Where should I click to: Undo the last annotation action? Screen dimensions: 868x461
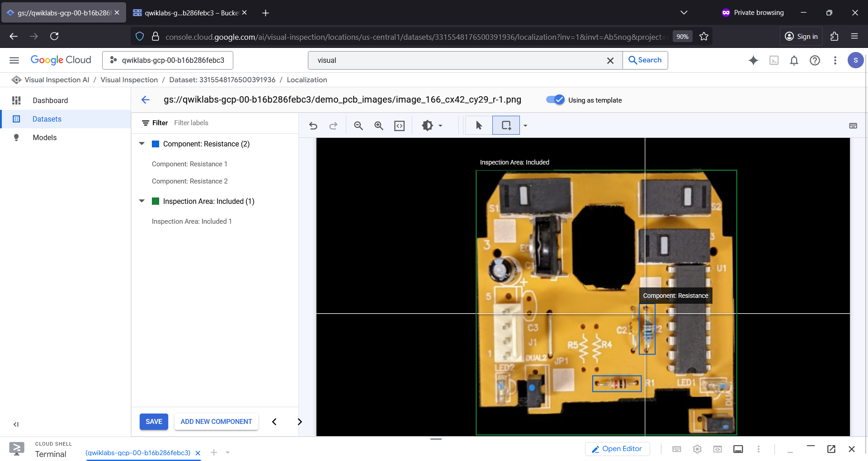tap(313, 126)
